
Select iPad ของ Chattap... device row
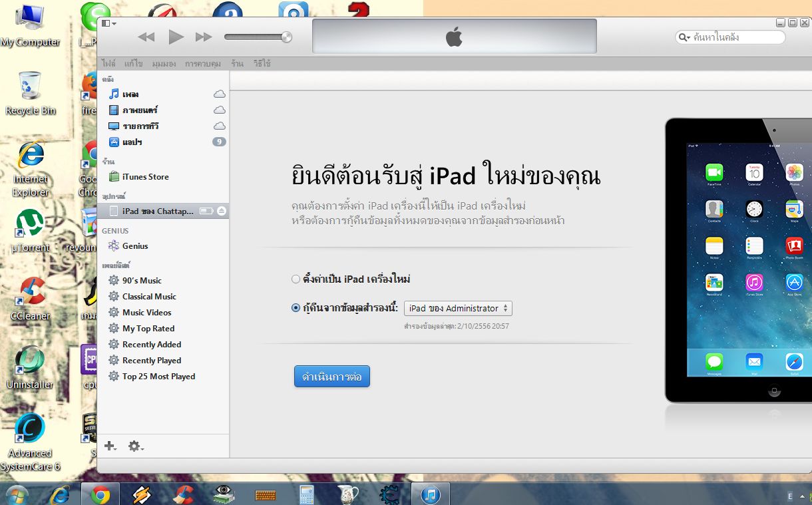pyautogui.click(x=162, y=211)
